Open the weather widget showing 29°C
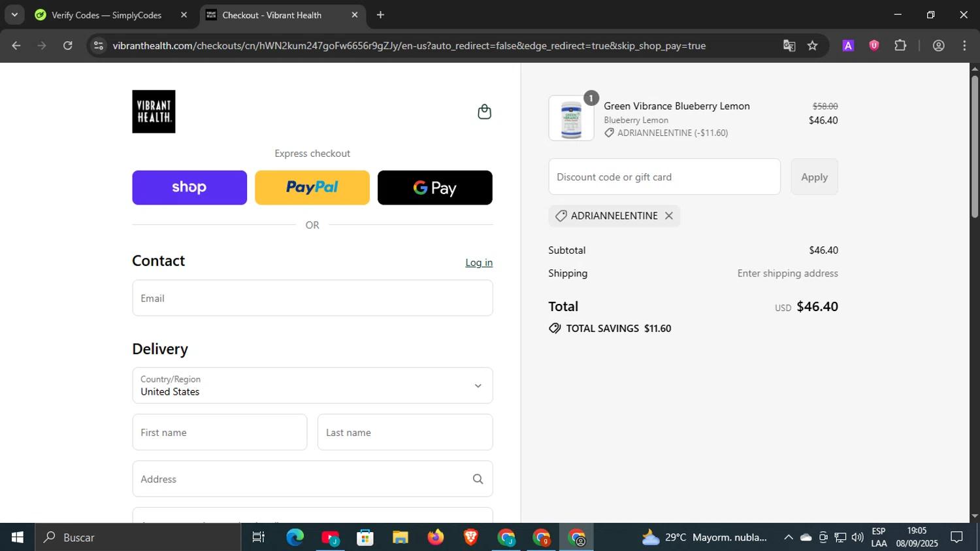The image size is (980, 551). pyautogui.click(x=704, y=537)
